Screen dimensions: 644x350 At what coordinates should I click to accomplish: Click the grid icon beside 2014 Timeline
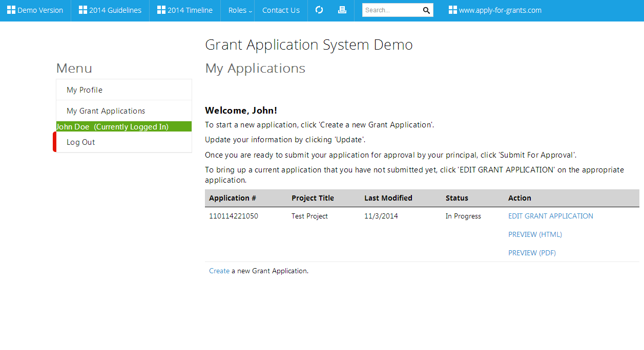161,10
